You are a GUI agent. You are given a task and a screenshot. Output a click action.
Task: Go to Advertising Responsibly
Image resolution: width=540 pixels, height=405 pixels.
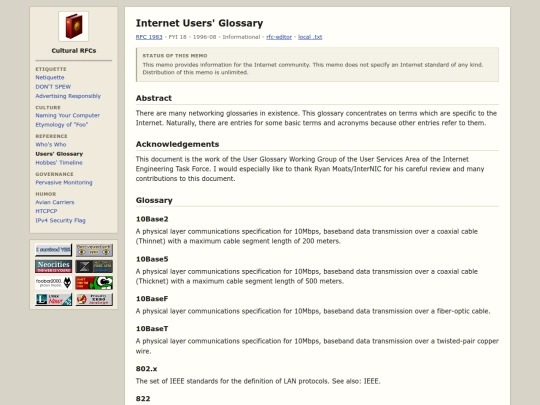point(68,96)
